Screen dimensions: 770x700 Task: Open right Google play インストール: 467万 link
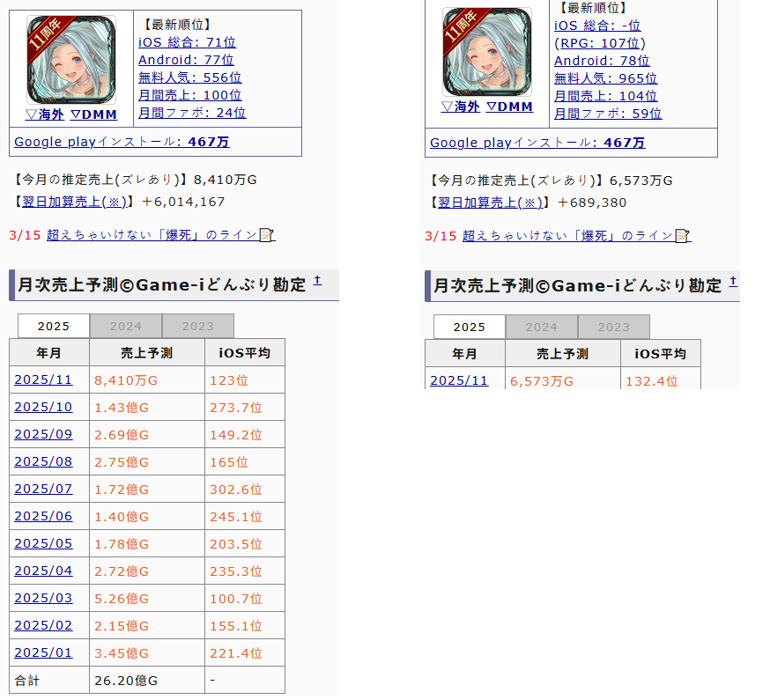pos(537,143)
